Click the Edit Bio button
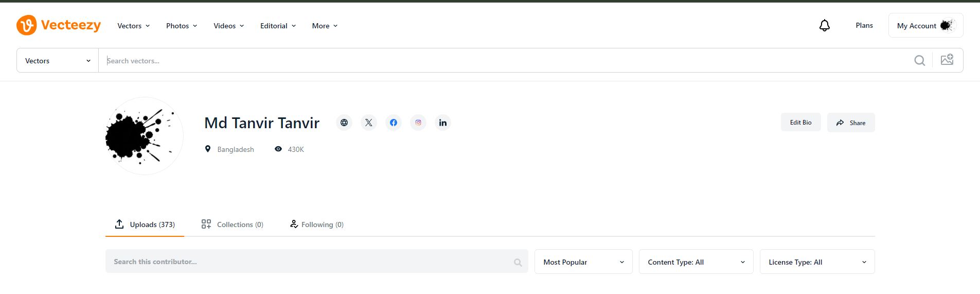 click(x=800, y=123)
